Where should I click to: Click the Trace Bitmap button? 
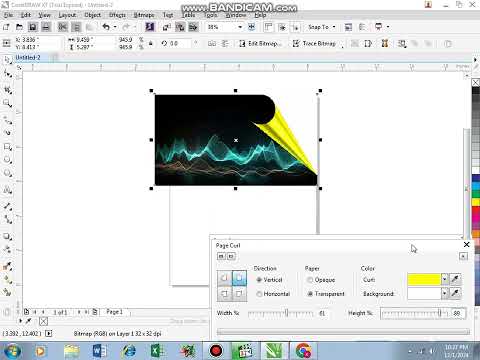314,44
